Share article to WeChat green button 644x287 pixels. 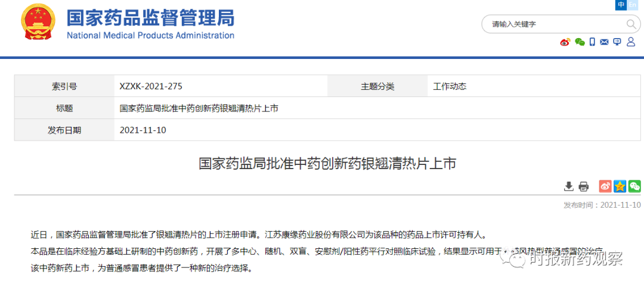pyautogui.click(x=634, y=186)
